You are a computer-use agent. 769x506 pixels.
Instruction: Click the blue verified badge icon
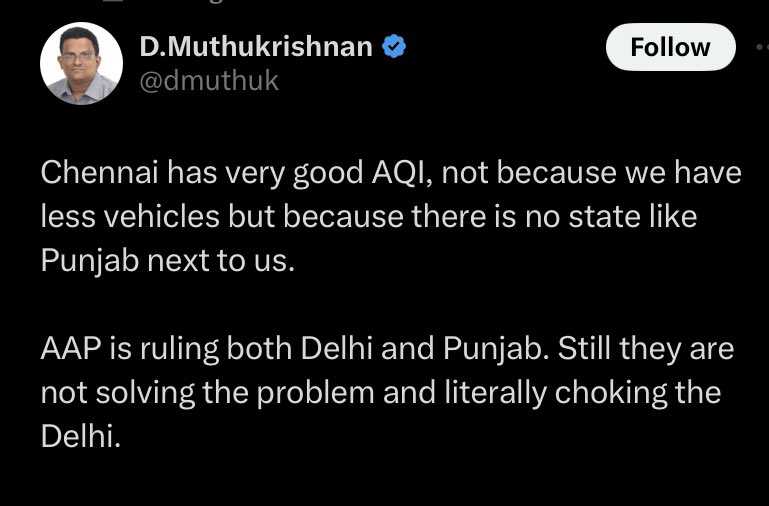coord(394,46)
